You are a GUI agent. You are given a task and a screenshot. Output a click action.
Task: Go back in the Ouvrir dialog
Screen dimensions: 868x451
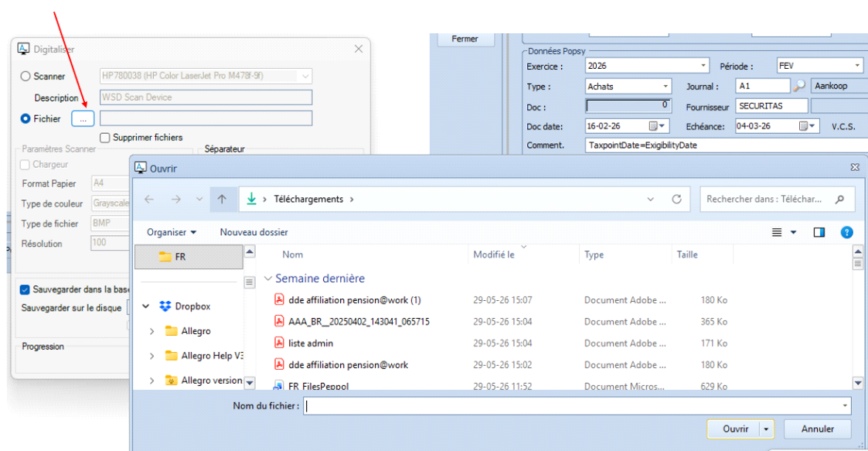pos(149,200)
